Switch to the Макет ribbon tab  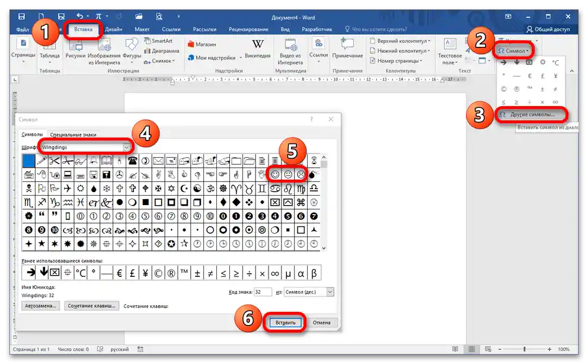point(142,29)
